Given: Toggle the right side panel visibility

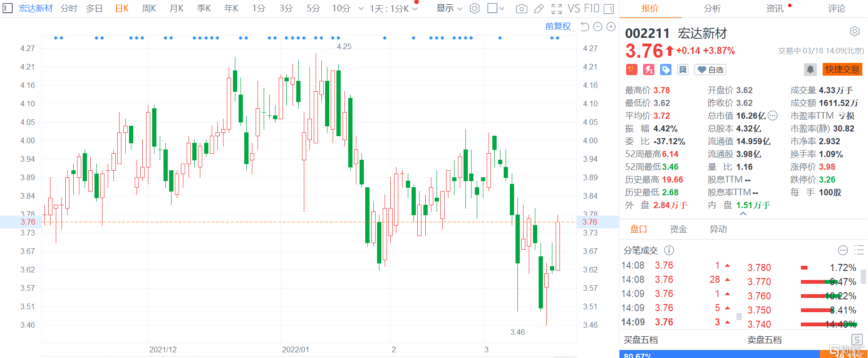Looking at the screenshot, I should tap(609, 9).
